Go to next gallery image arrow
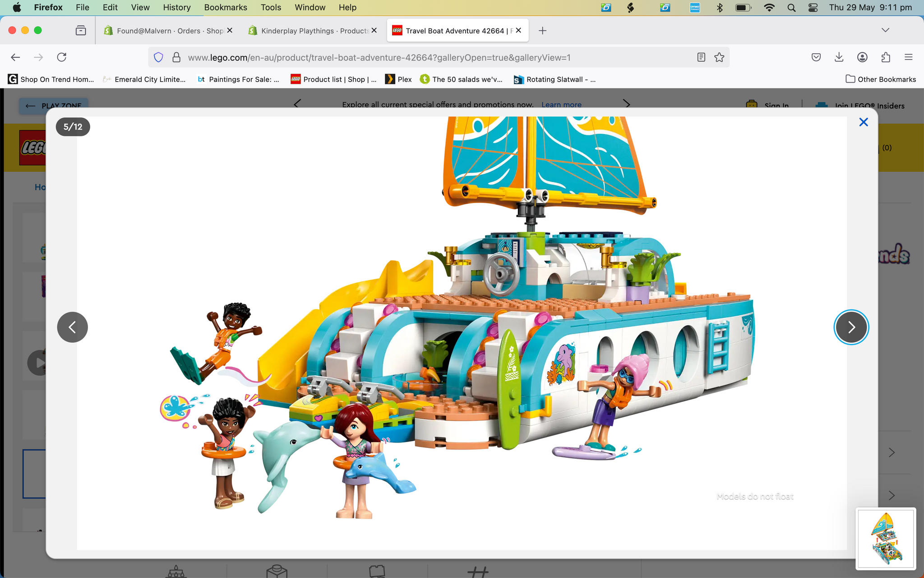The image size is (924, 578). (x=851, y=327)
